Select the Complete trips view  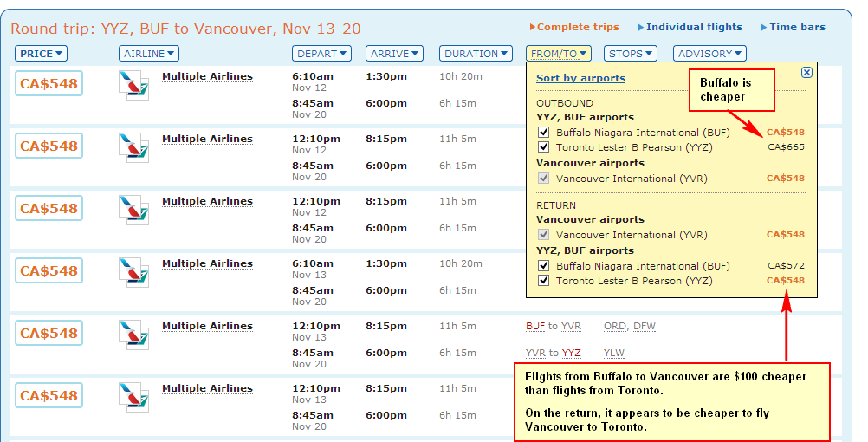click(x=574, y=27)
